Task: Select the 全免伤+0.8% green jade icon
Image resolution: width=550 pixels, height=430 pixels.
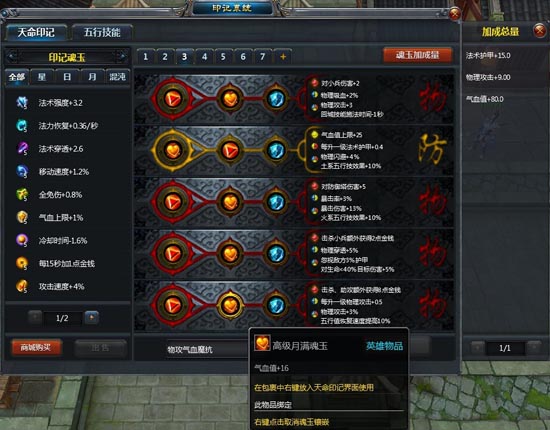Action: click(22, 194)
